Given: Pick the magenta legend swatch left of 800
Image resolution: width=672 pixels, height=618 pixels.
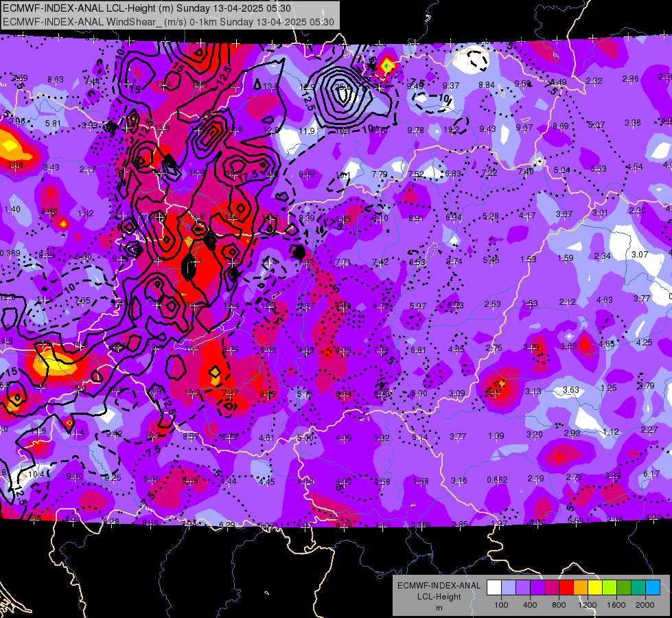Looking at the screenshot, I should (x=552, y=588).
